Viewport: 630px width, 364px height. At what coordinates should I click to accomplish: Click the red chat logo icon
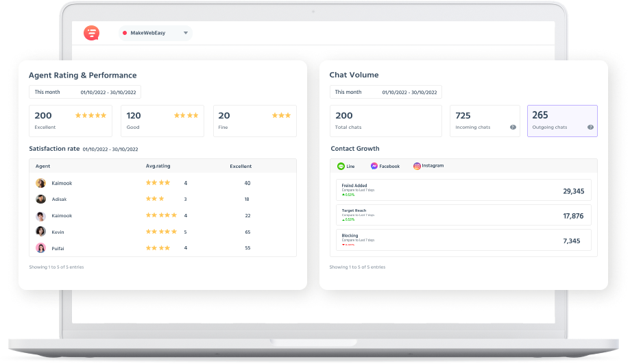[x=92, y=33]
